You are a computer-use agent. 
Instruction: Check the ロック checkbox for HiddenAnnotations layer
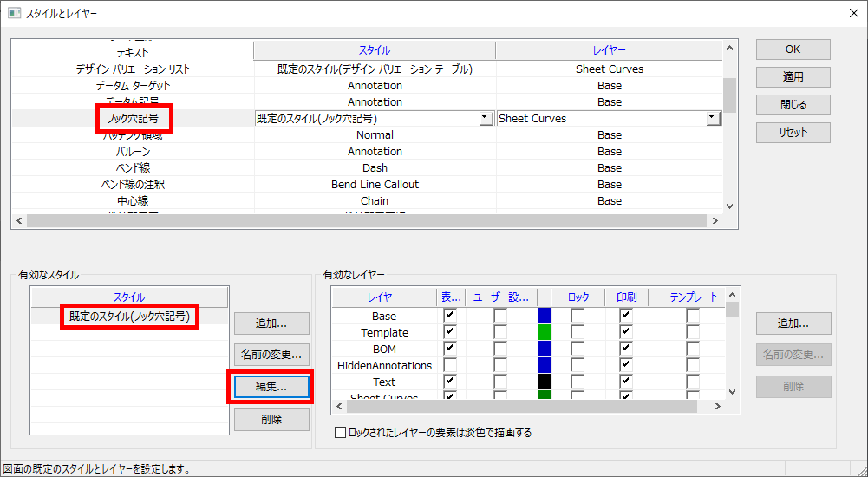coord(578,365)
